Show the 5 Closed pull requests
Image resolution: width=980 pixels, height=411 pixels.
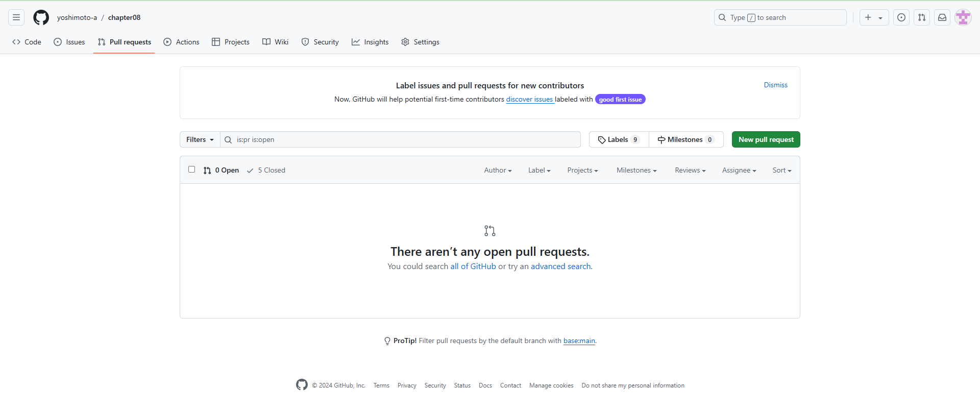(x=266, y=171)
